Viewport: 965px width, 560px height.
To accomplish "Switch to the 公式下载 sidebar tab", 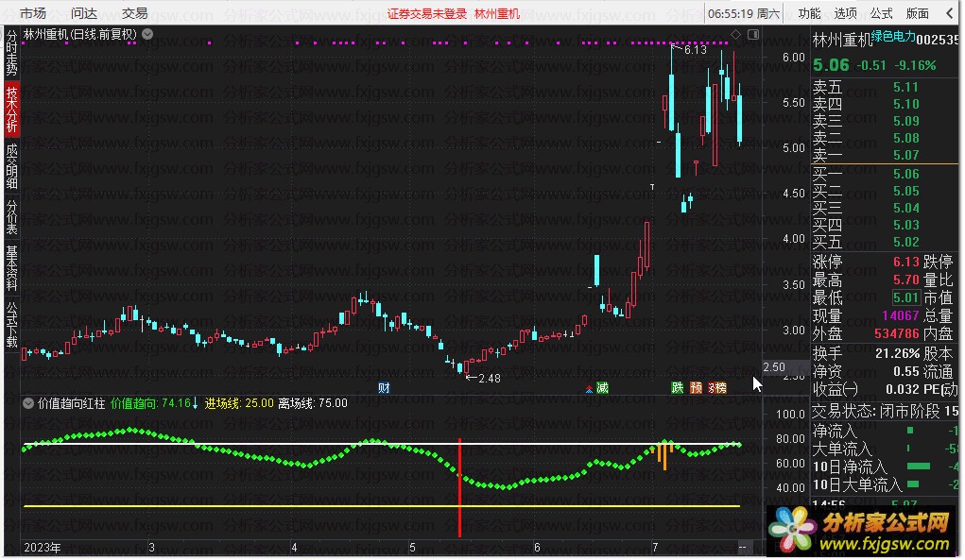I will point(11,324).
